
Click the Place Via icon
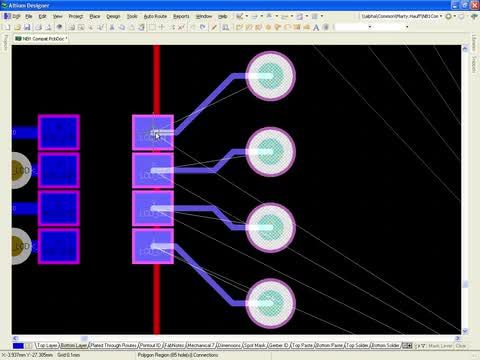coord(277,27)
